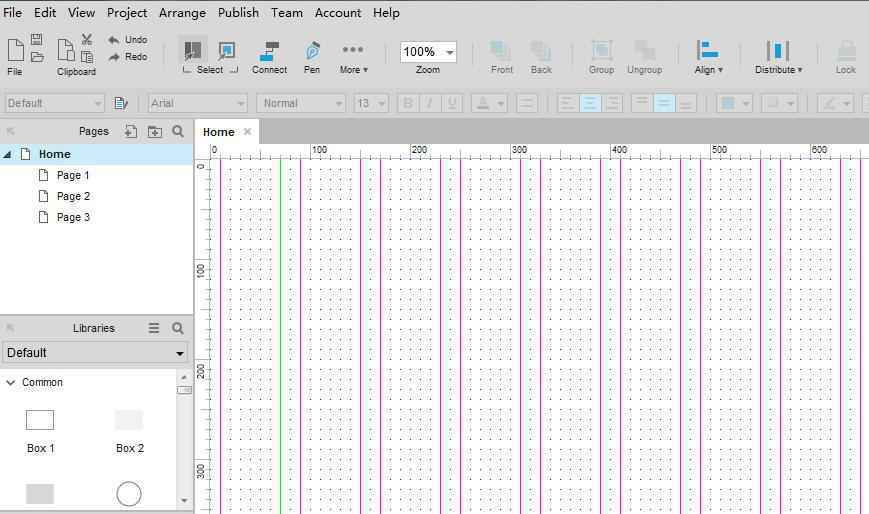Open the Align dropdown

pos(708,58)
